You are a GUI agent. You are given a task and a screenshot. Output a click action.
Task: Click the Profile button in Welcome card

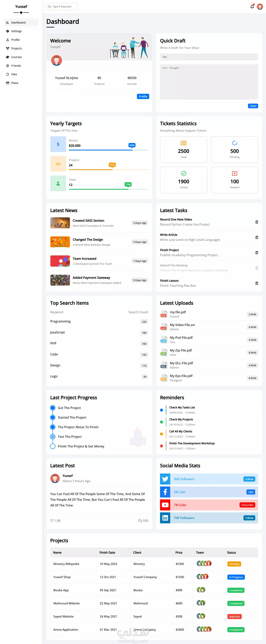143,96
